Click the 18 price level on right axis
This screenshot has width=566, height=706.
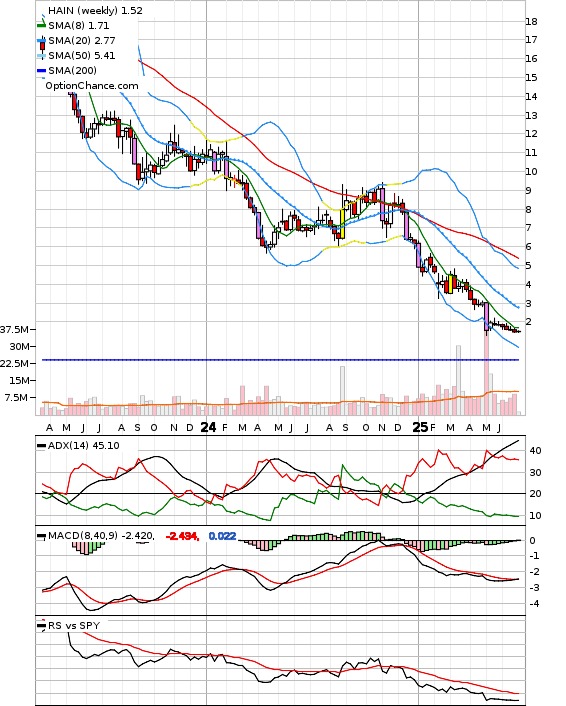pos(531,21)
